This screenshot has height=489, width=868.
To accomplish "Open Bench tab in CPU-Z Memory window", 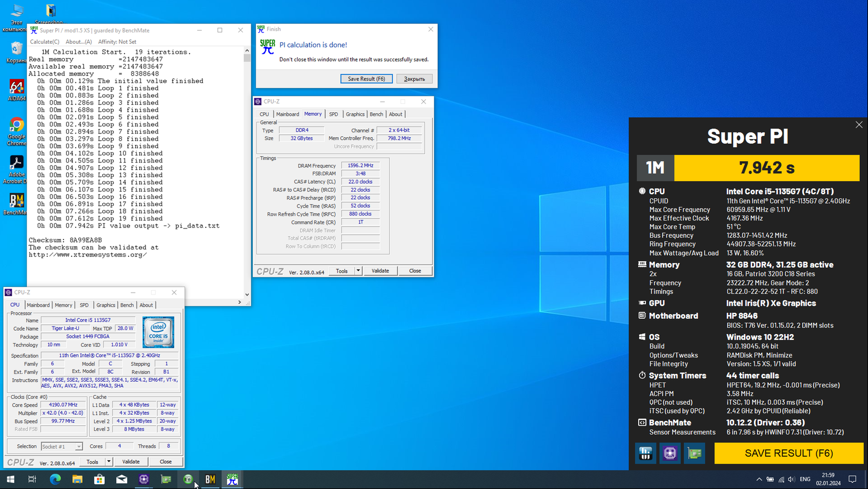I will (x=376, y=114).
